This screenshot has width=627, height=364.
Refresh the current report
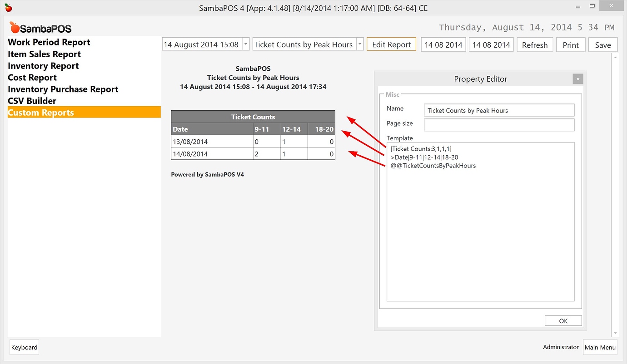point(535,44)
